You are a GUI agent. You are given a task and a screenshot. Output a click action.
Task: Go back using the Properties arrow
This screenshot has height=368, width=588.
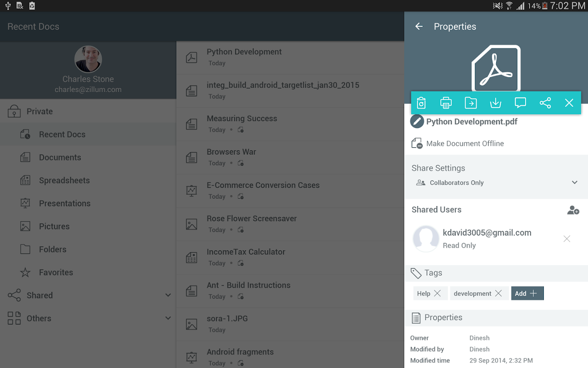[419, 27]
